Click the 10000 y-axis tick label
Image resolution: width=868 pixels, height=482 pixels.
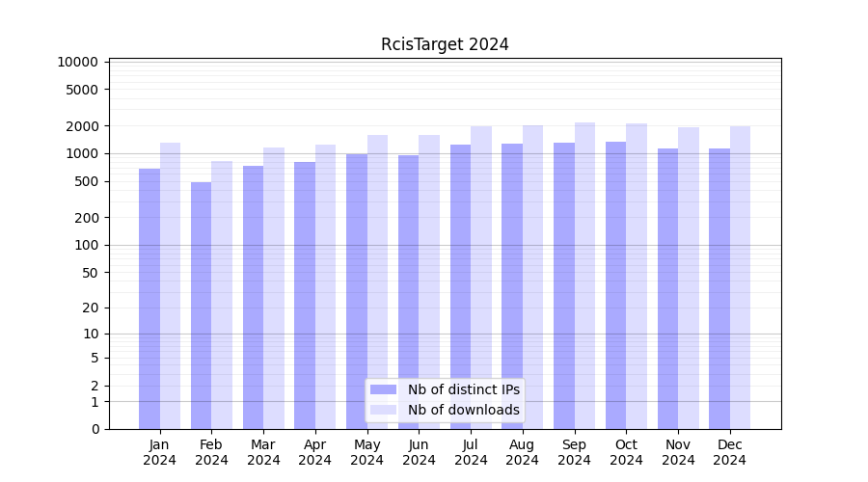click(77, 62)
